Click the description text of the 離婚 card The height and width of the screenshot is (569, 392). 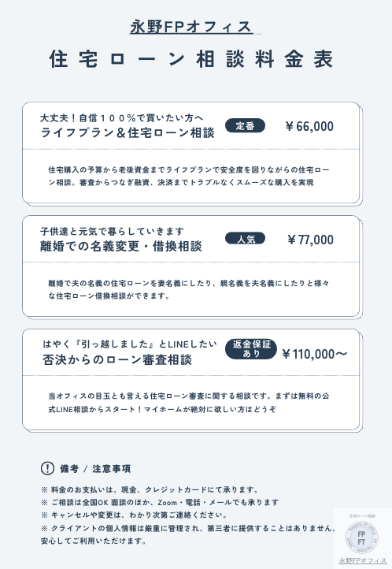point(189,289)
